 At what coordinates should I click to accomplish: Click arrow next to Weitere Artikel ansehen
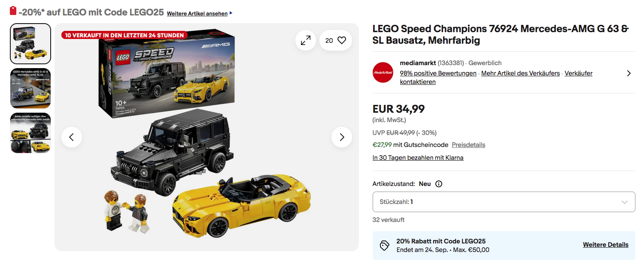(x=231, y=13)
